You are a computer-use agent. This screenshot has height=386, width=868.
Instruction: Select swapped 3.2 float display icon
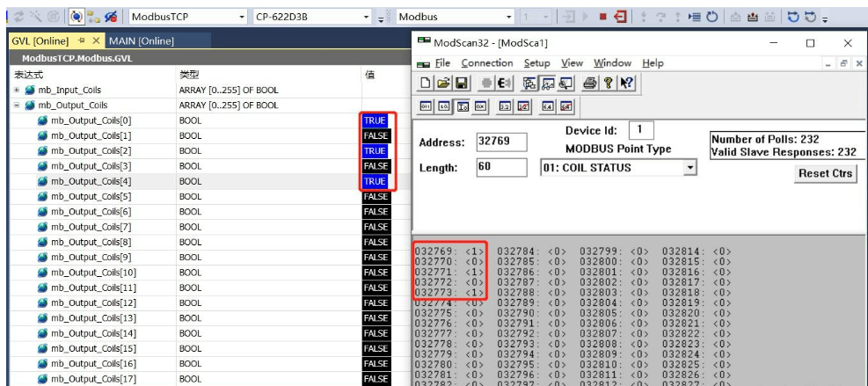(523, 106)
